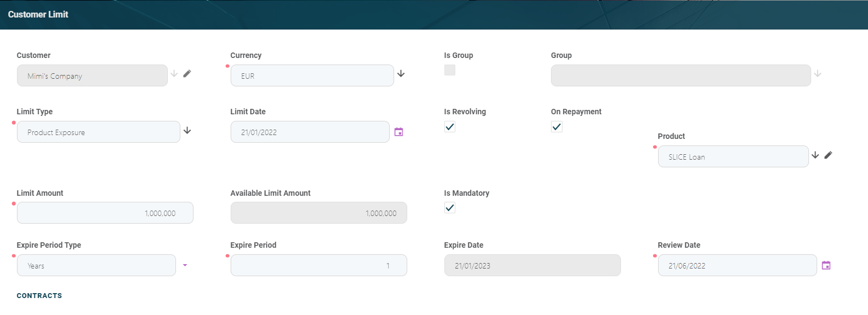Uncheck the On Repayment checkbox
This screenshot has width=868, height=315.
point(556,127)
